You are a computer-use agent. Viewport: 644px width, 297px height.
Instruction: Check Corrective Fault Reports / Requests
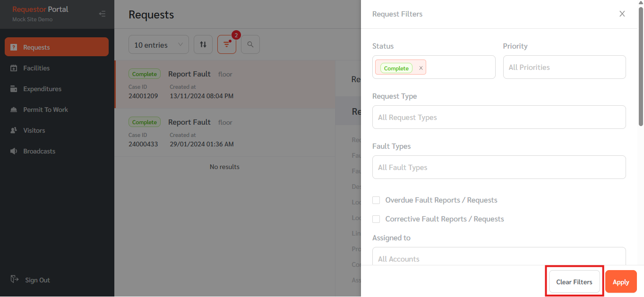click(376, 219)
